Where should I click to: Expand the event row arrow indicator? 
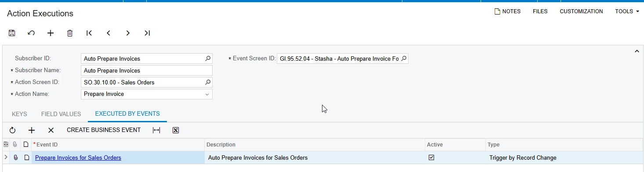[x=6, y=157]
